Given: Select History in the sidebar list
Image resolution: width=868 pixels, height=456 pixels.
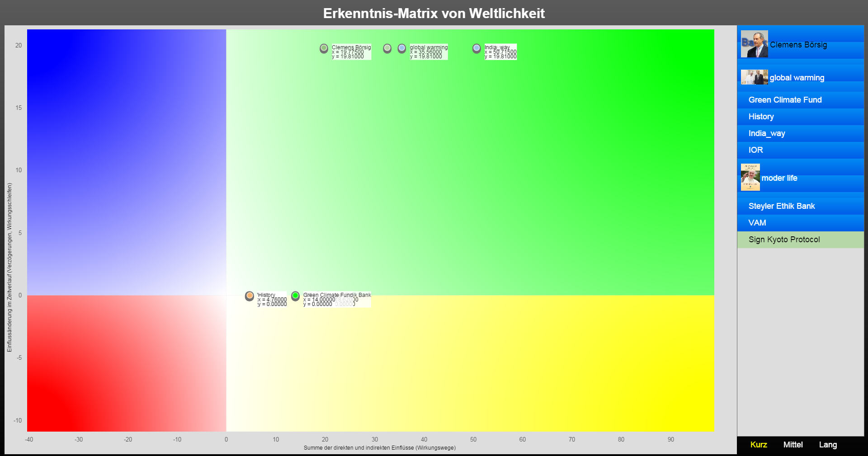Looking at the screenshot, I should [800, 117].
